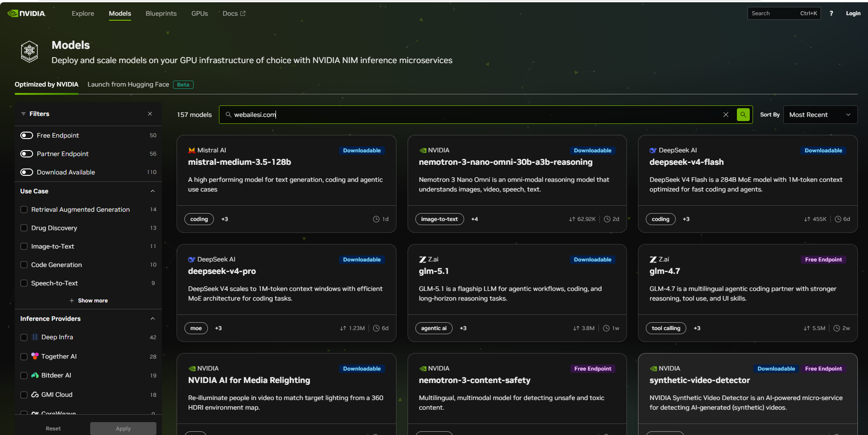Click the green search submit icon
The width and height of the screenshot is (868, 435).
coord(743,115)
